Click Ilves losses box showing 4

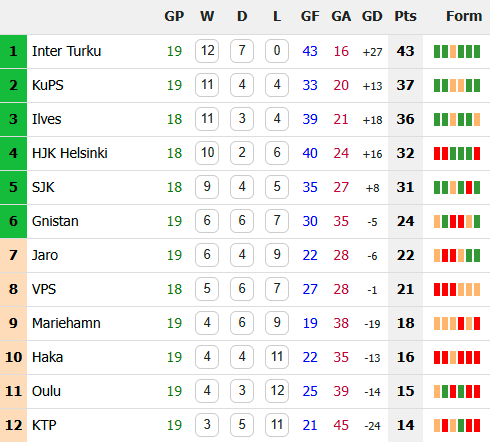pyautogui.click(x=277, y=119)
